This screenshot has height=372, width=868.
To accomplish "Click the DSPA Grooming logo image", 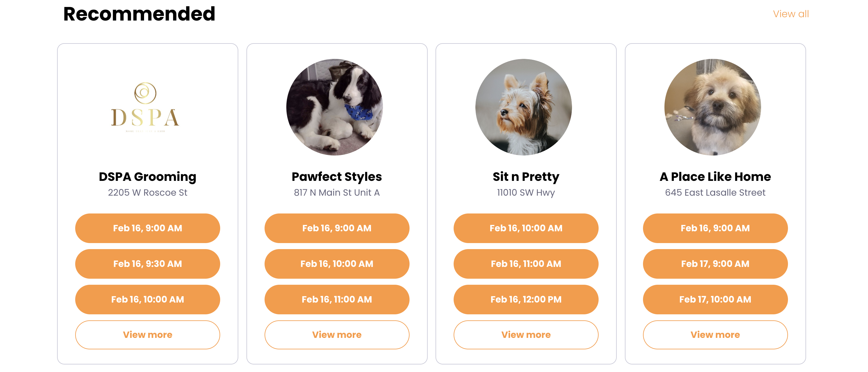I will coord(145,107).
